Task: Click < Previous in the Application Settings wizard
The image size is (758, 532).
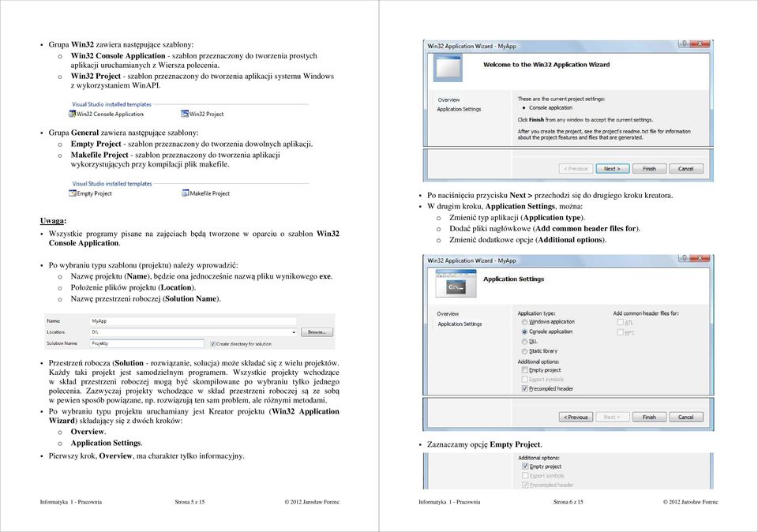Action: pos(576,417)
